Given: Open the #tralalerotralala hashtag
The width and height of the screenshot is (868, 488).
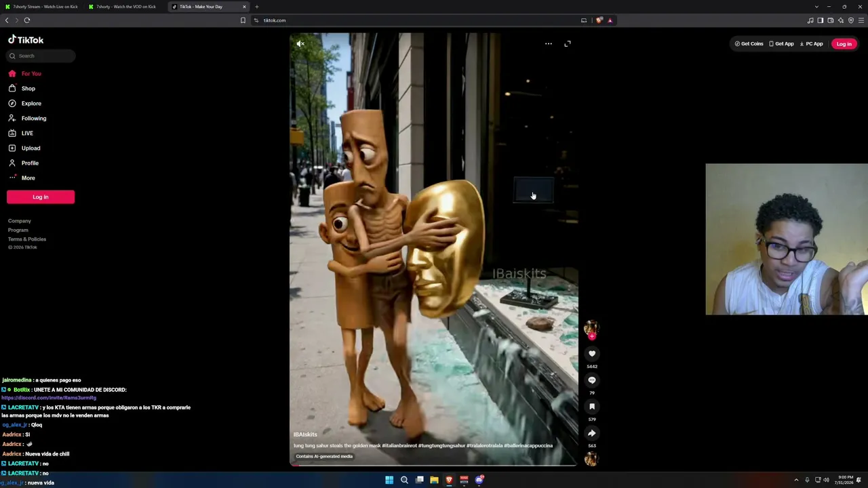Looking at the screenshot, I should (484, 446).
